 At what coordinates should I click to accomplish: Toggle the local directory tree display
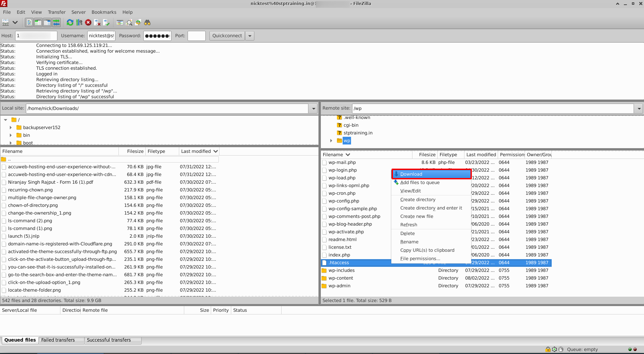[38, 22]
